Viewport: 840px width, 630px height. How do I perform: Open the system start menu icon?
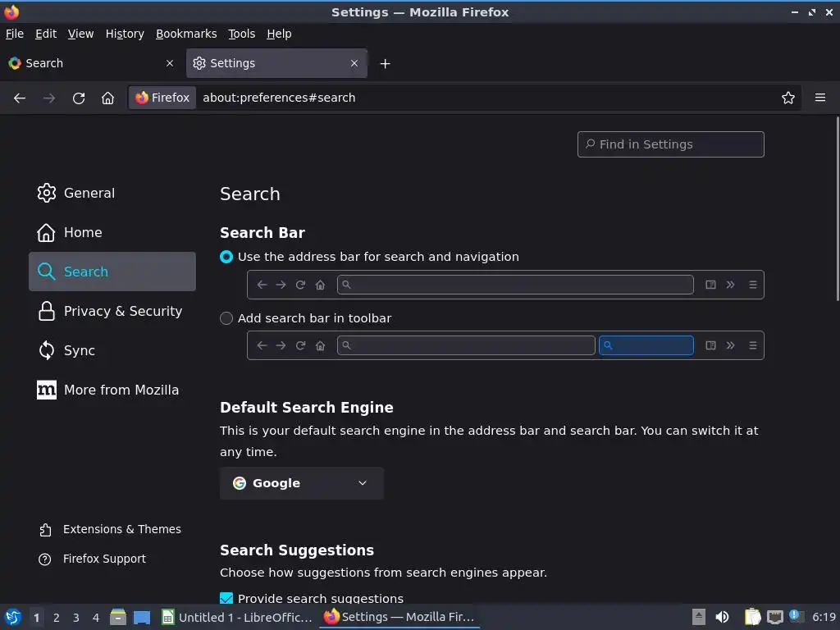(x=13, y=617)
